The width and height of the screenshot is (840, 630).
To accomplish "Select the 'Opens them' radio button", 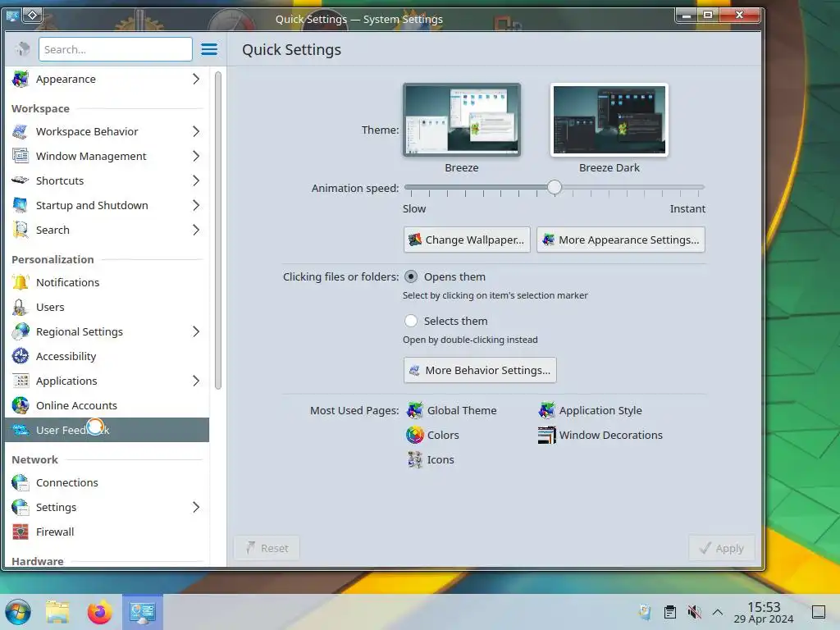I will coord(411,276).
